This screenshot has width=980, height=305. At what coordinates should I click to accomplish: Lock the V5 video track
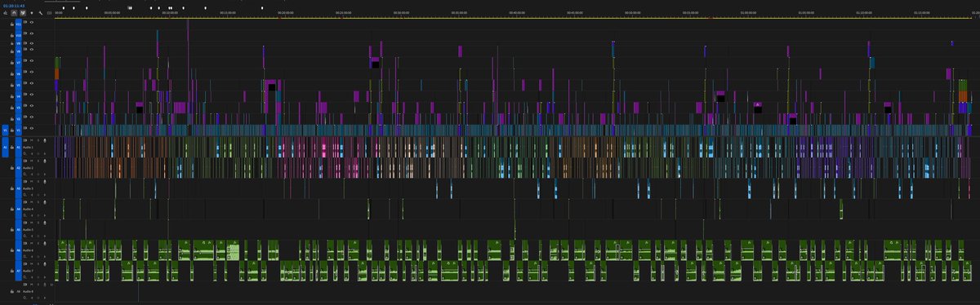click(11, 85)
